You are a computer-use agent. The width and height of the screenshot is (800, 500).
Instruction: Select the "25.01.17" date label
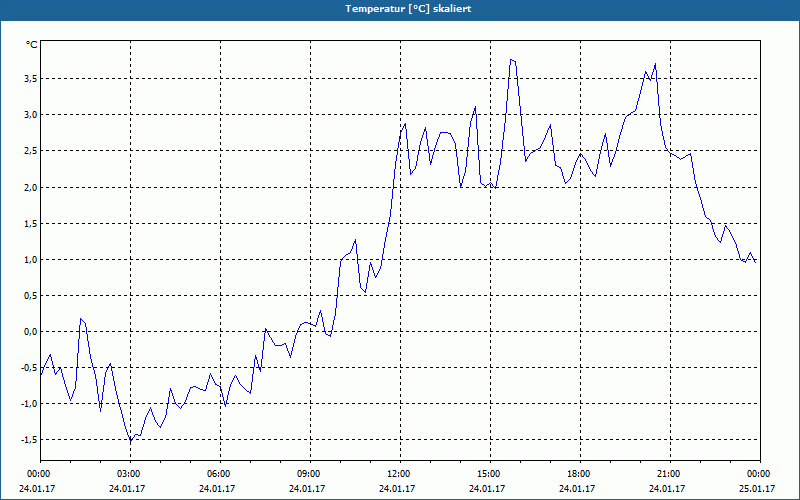(757, 488)
